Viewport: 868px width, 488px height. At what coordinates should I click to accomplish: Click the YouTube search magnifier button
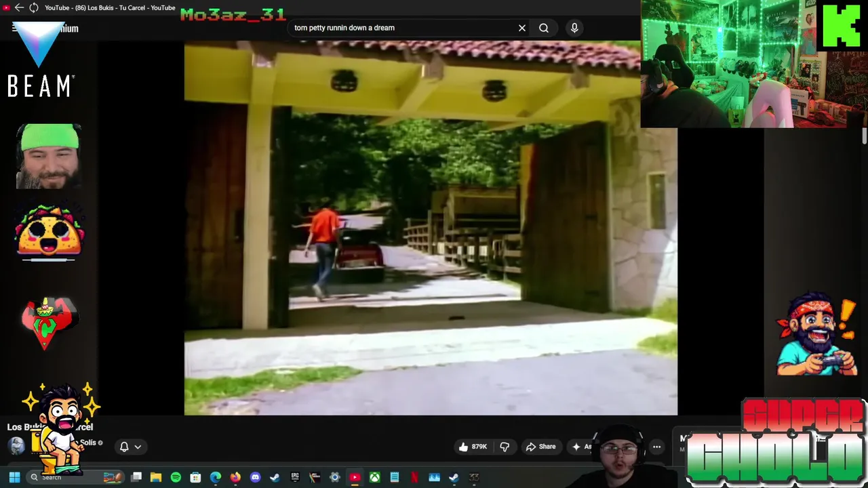544,28
